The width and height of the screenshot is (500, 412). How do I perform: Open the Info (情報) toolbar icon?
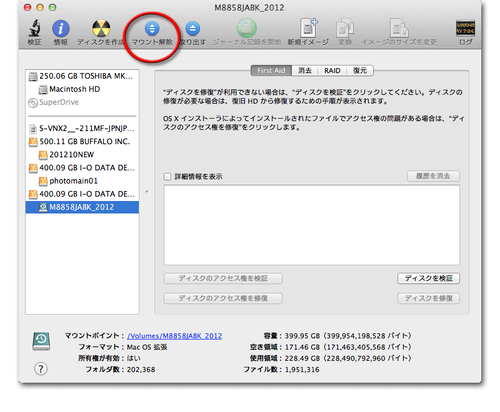(61, 28)
